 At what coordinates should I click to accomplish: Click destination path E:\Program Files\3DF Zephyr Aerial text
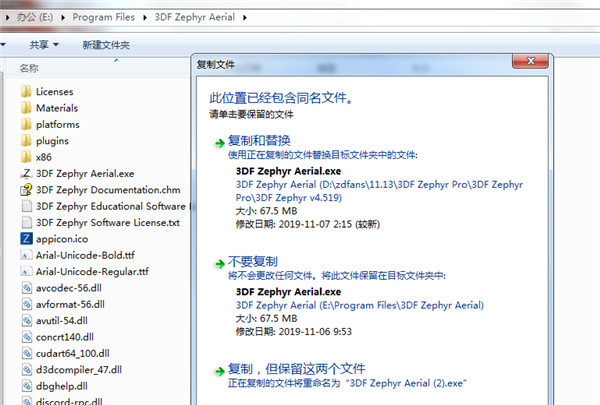click(360, 305)
